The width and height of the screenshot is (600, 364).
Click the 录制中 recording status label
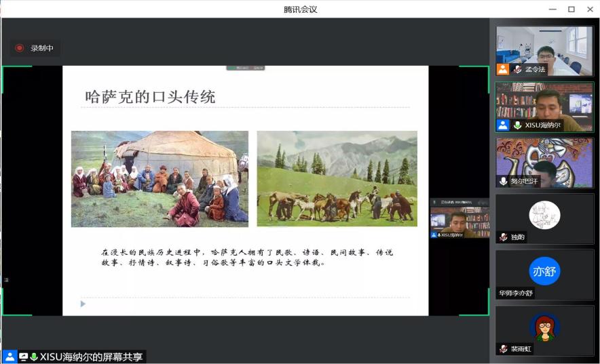pyautogui.click(x=42, y=48)
